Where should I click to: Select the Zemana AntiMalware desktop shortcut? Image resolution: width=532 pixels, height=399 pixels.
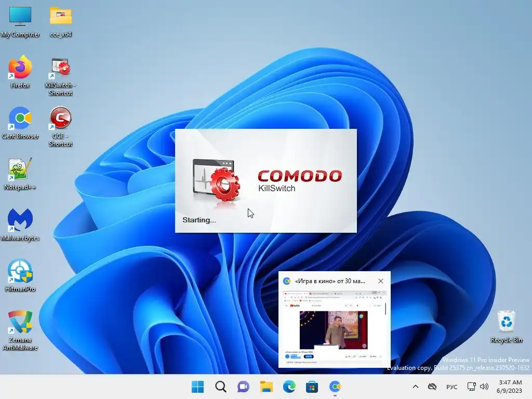(x=20, y=330)
